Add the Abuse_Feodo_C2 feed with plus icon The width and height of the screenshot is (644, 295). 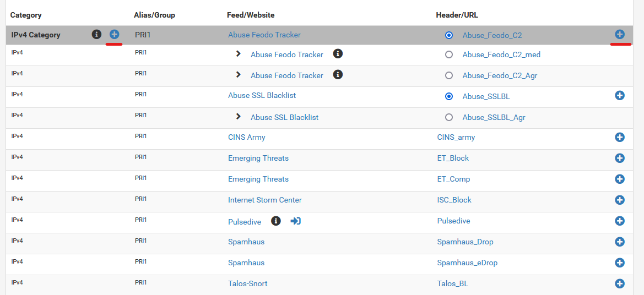click(620, 35)
